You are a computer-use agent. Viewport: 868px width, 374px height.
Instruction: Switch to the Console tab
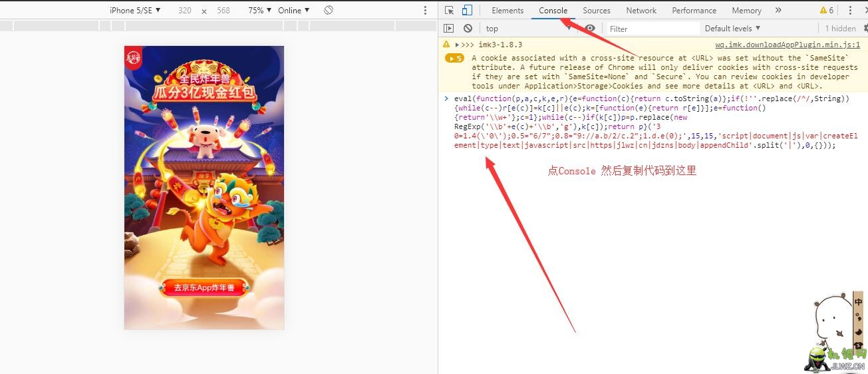[553, 10]
